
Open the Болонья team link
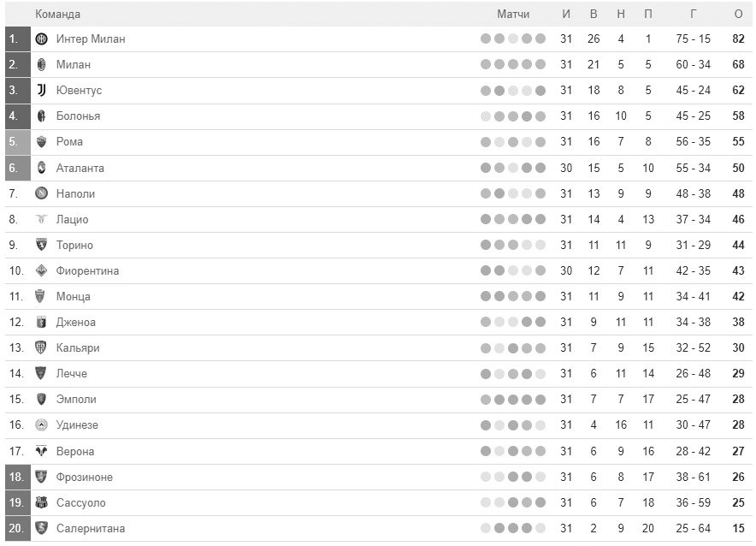pyautogui.click(x=78, y=116)
